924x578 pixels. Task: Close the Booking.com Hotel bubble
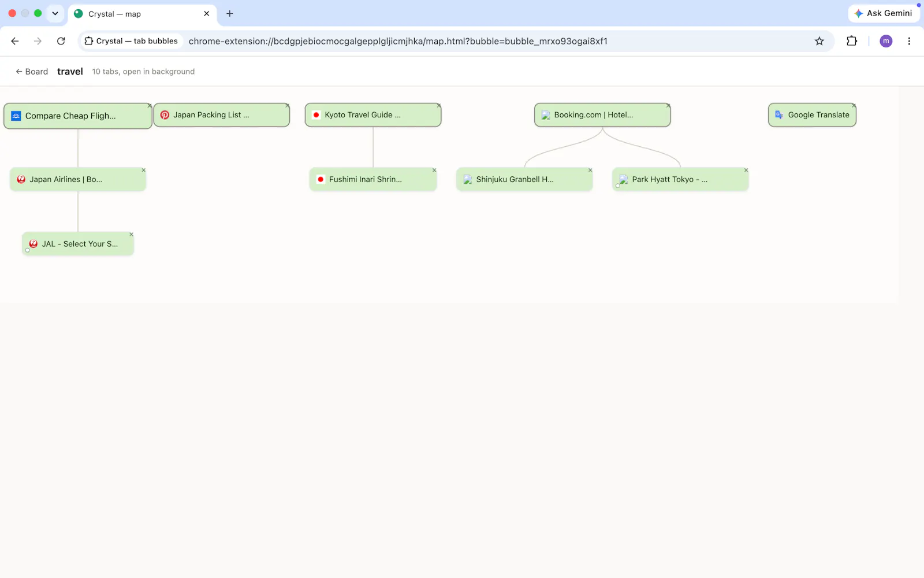pos(668,106)
